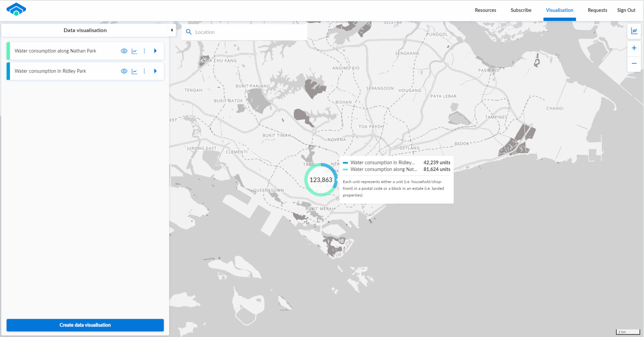Click the 81,624 units value in tooltip
The height and width of the screenshot is (337, 644).
(437, 169)
